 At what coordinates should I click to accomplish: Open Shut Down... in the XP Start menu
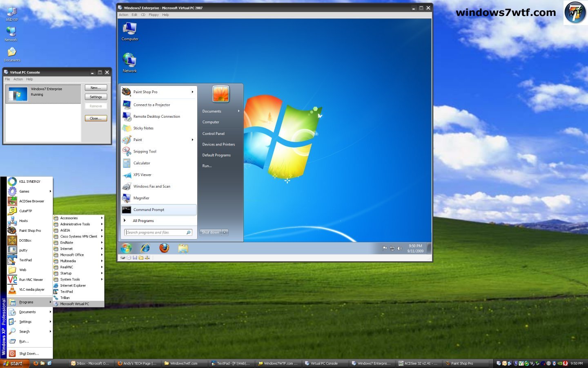click(x=29, y=354)
